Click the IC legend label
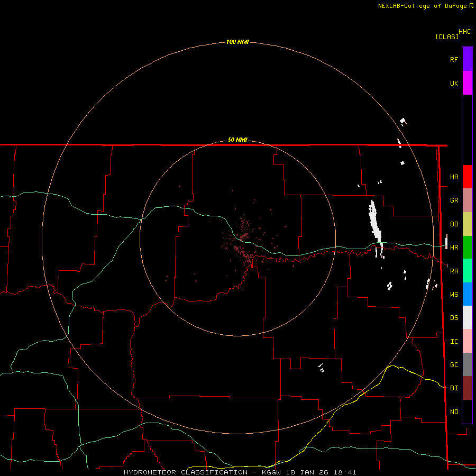Viewport: 476px width, 476px height. click(454, 342)
